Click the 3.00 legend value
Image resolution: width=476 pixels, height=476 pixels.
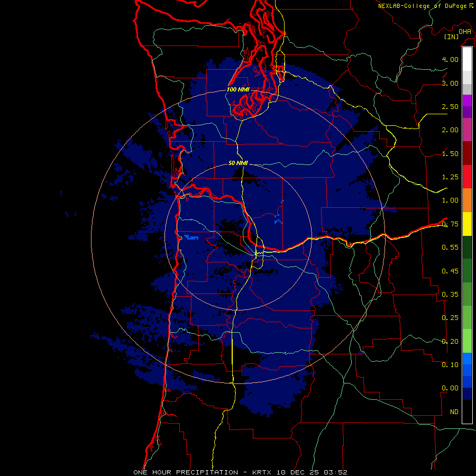[x=450, y=83]
